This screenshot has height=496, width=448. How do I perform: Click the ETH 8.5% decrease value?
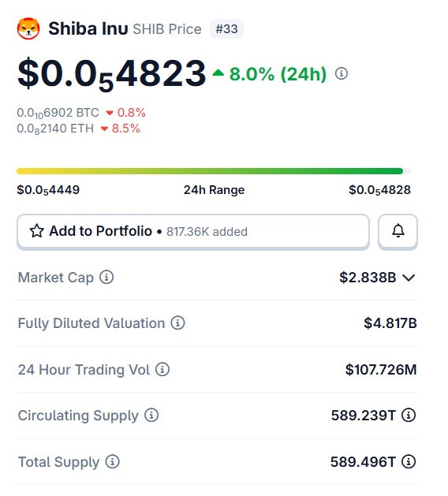tap(126, 129)
